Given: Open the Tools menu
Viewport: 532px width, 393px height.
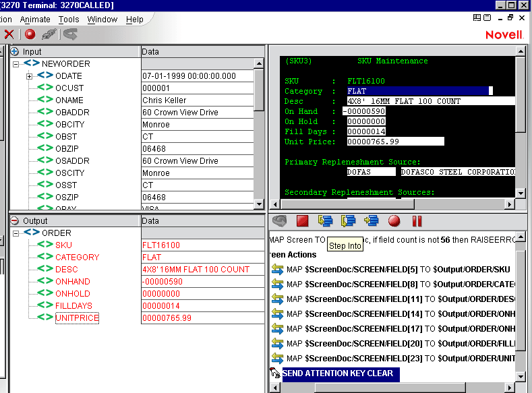Looking at the screenshot, I should (69, 20).
